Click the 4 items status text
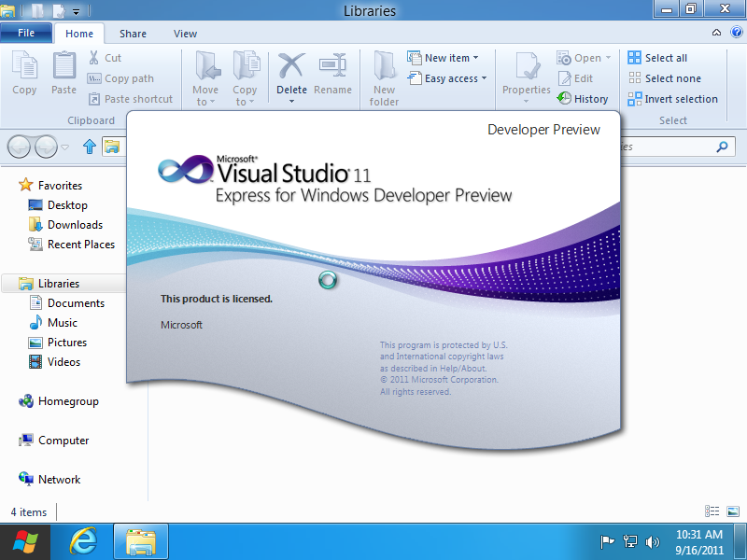The height and width of the screenshot is (560, 747). point(29,512)
